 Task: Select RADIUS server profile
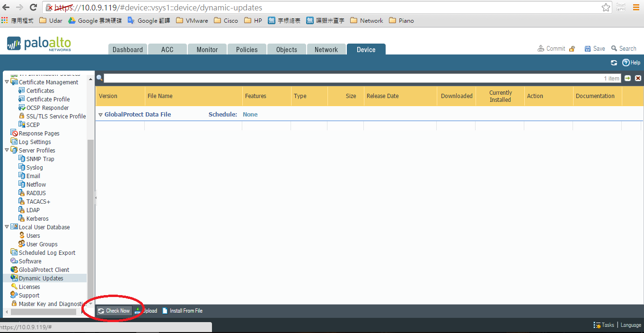click(36, 193)
